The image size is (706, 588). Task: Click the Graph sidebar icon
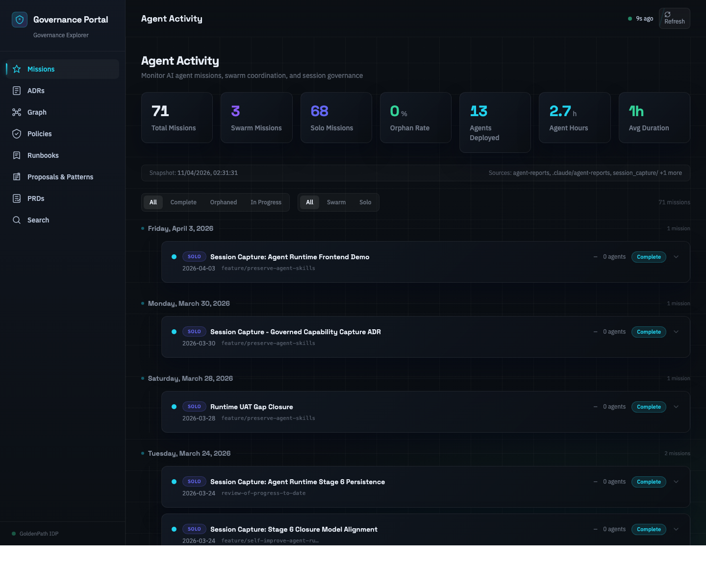pos(16,112)
